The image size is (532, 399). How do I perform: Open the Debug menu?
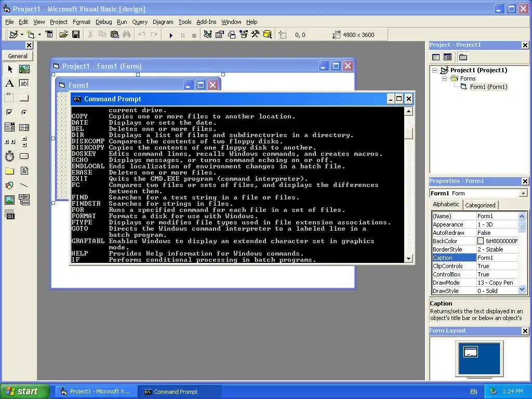tap(103, 22)
